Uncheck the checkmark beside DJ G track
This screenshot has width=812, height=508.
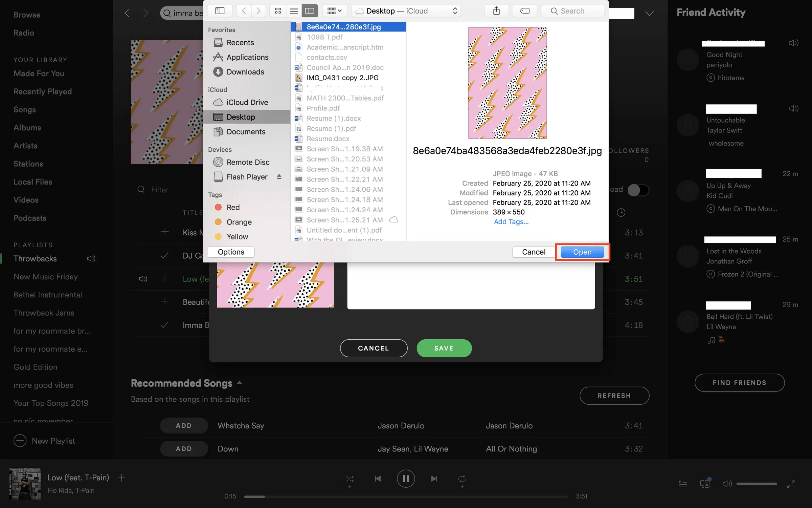pos(165,255)
